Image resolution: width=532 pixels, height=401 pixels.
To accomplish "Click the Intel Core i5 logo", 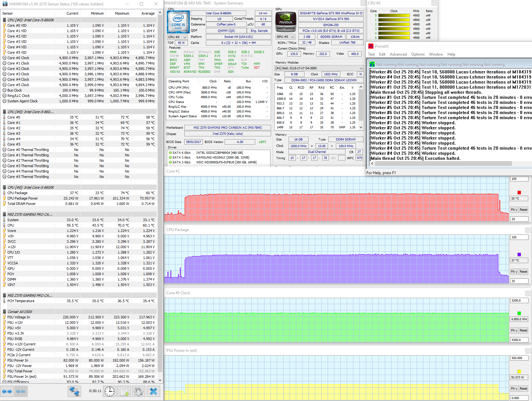I will pos(178,22).
